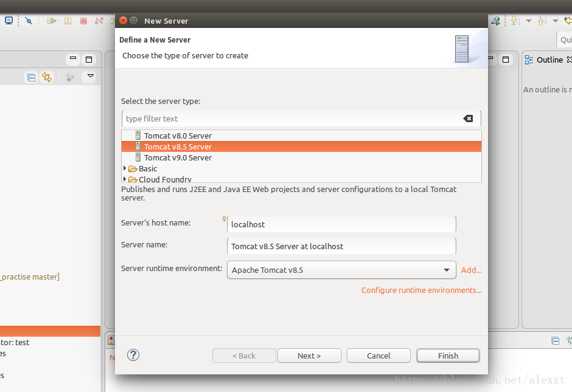Select Tomcat v8.0 Server

coord(301,136)
